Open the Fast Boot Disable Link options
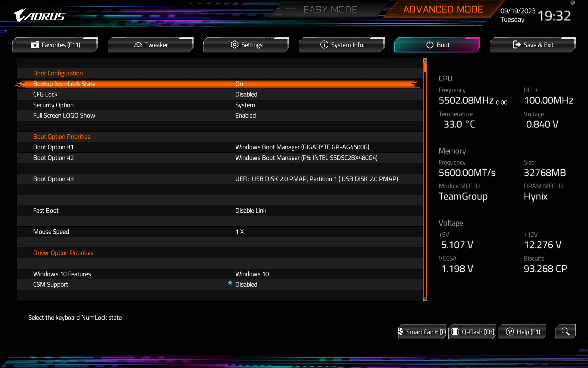 click(251, 211)
